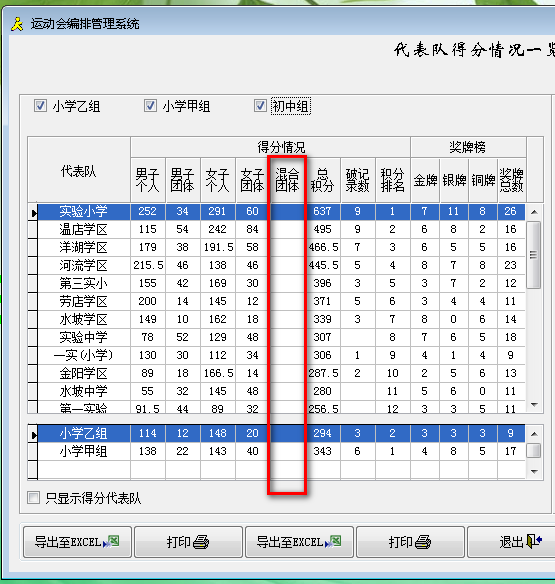Click the door icon on the exit button
Image resolution: width=555 pixels, height=584 pixels.
click(534, 542)
